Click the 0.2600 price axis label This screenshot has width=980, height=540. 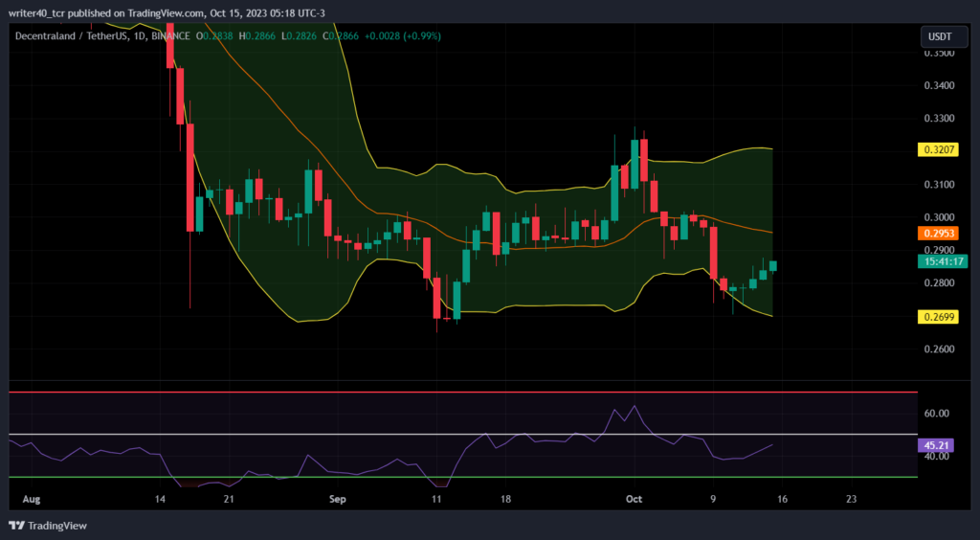pyautogui.click(x=939, y=349)
